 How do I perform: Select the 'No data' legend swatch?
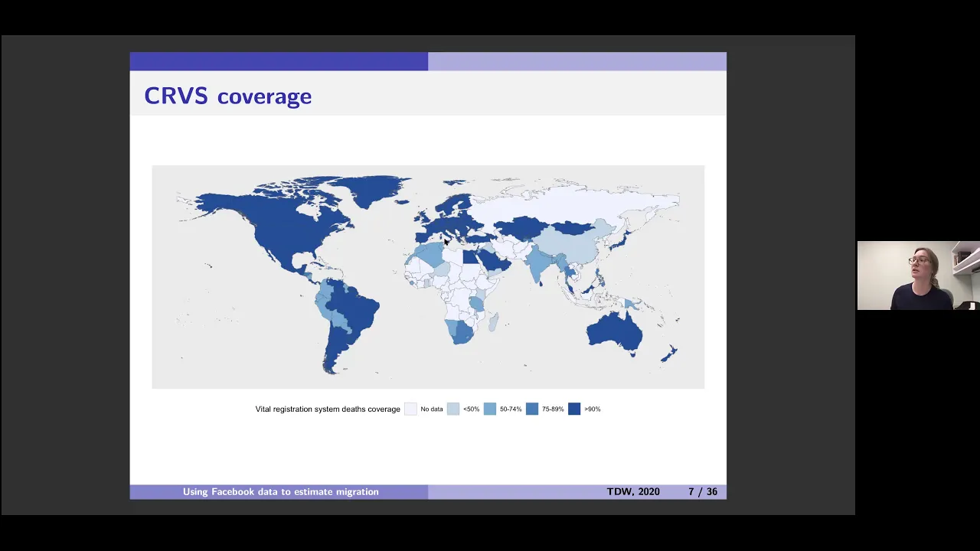[410, 409]
